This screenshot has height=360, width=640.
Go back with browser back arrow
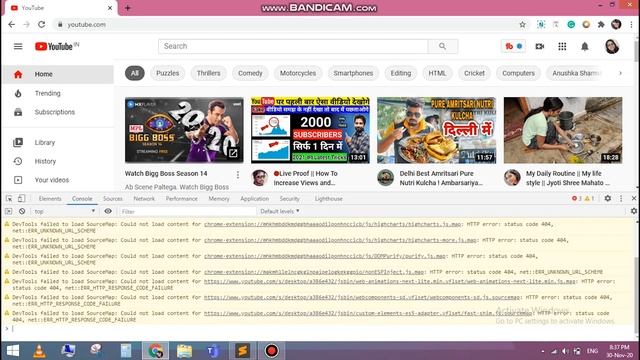11,24
